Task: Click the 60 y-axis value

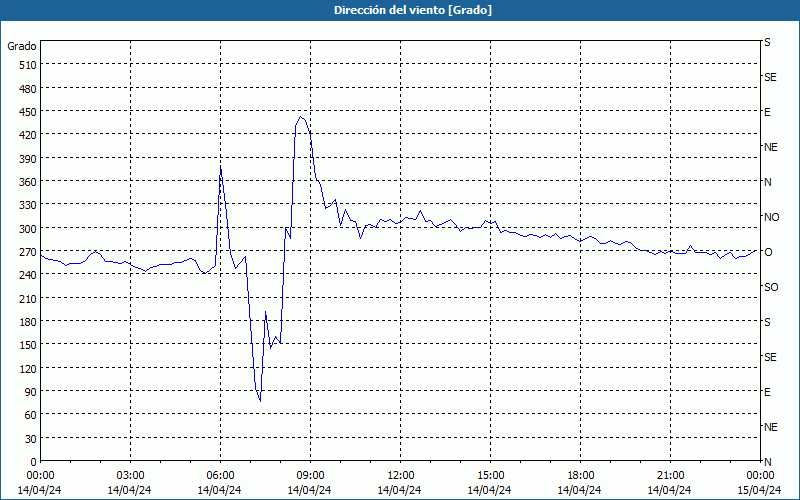Action: click(x=31, y=415)
